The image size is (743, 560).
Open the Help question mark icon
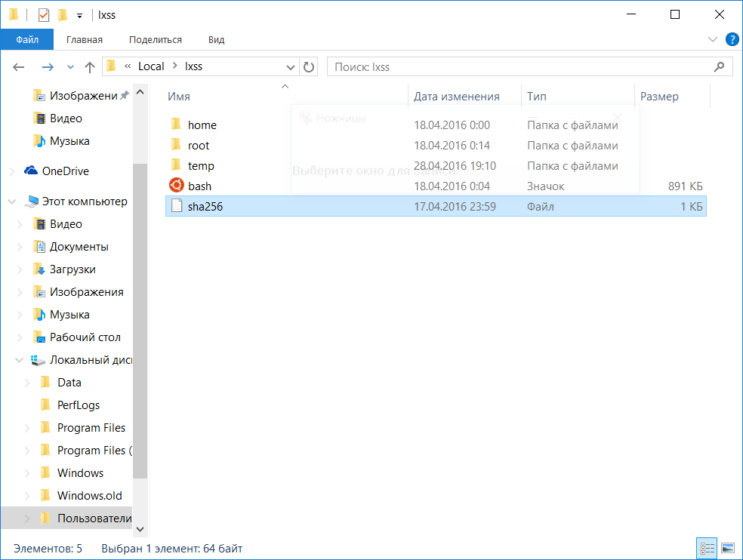pos(732,39)
